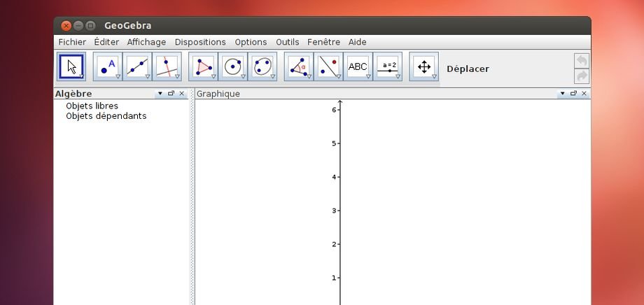Pick the Perpendicular line tool
Image resolution: width=644 pixels, height=305 pixels.
point(167,67)
